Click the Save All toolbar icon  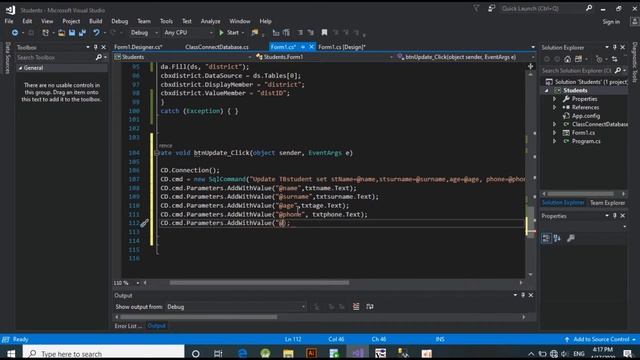[82, 33]
